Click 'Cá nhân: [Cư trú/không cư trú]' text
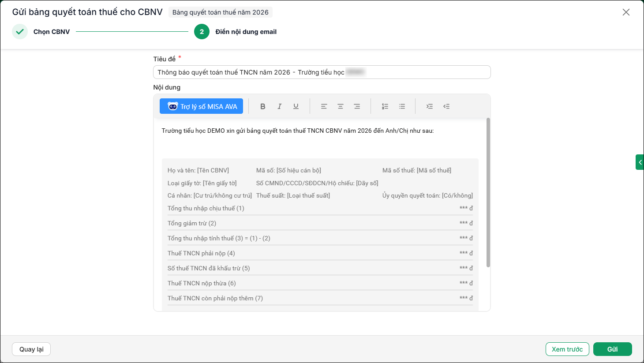Viewport: 644px width, 363px height. (x=210, y=195)
